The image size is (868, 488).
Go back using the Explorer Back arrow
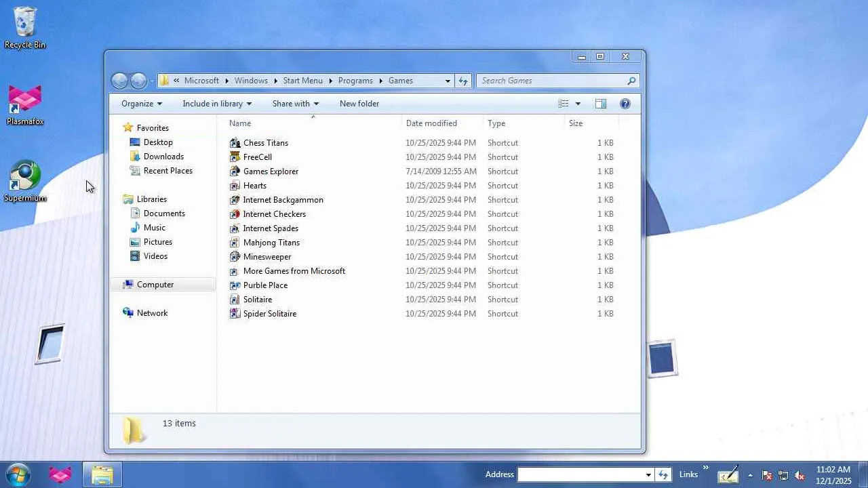point(119,81)
